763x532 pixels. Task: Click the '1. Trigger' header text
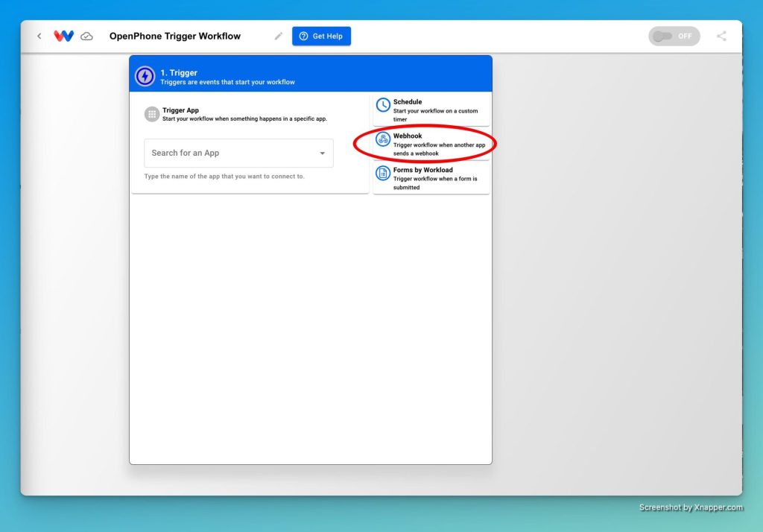179,72
